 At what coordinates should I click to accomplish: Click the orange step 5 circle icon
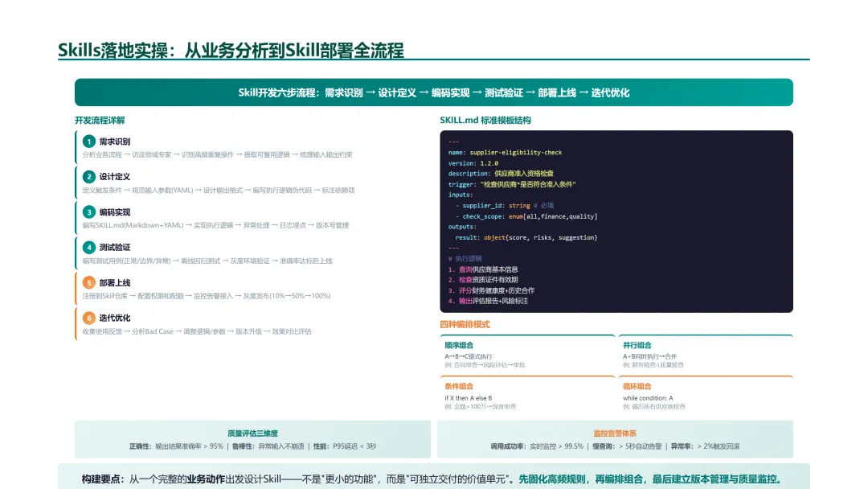(88, 282)
